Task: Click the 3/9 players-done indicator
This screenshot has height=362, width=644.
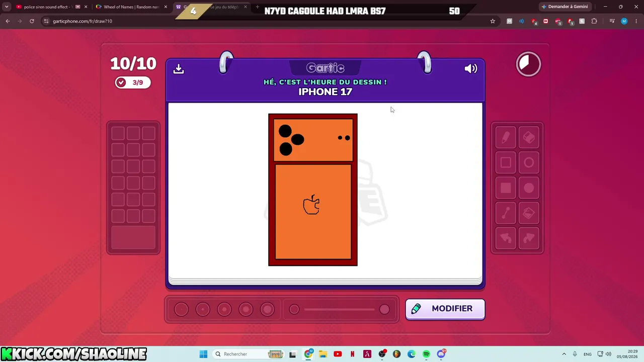Action: [x=133, y=82]
